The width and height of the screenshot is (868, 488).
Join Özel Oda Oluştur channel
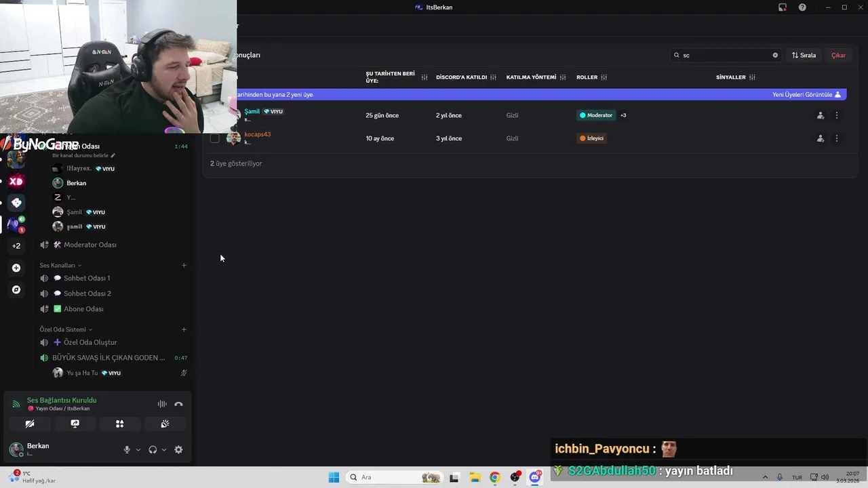pyautogui.click(x=85, y=342)
